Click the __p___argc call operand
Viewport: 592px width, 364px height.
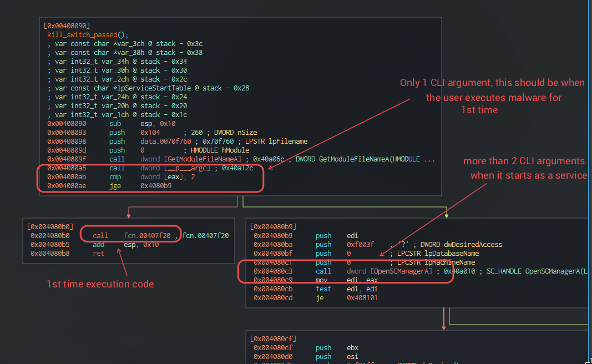pos(187,168)
